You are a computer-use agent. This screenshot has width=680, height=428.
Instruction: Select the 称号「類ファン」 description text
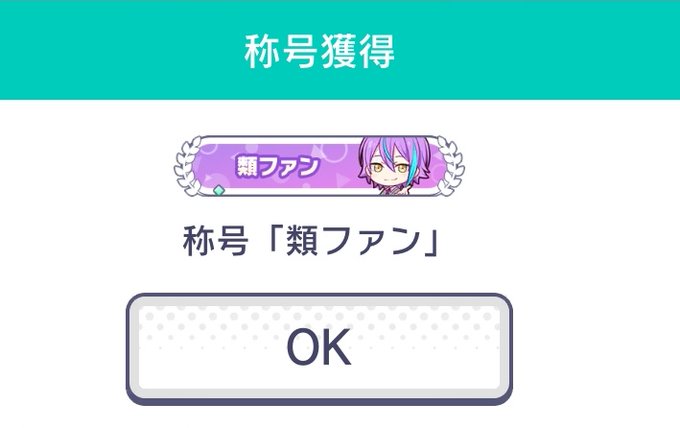click(311, 241)
